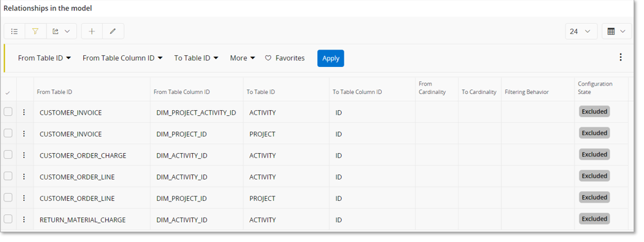The image size is (644, 242).
Task: Click the Favorites heart icon
Action: [268, 58]
